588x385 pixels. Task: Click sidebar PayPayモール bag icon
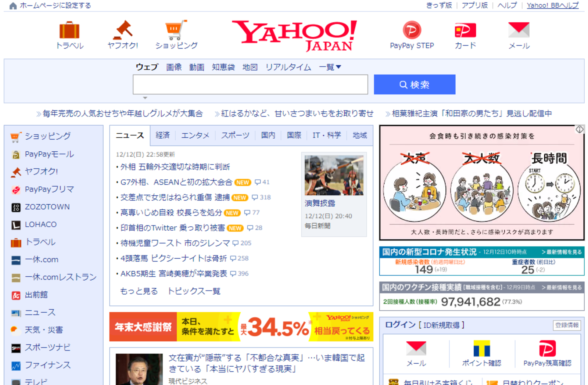(16, 155)
